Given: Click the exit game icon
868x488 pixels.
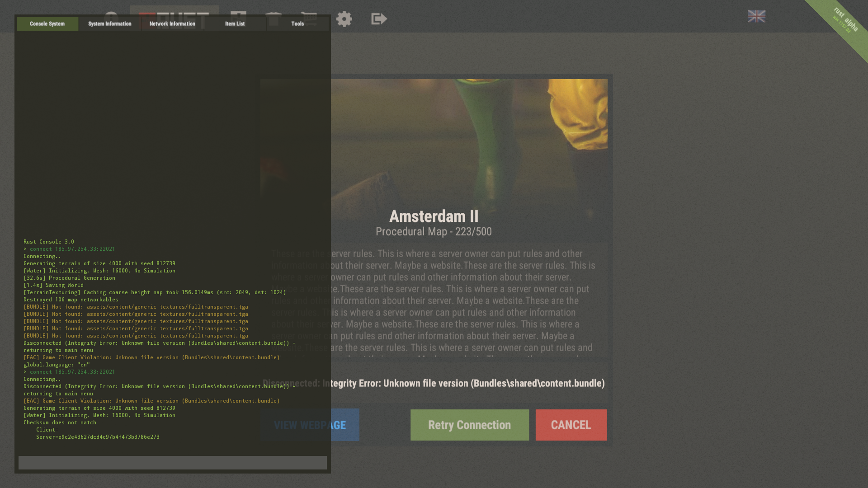Looking at the screenshot, I should tap(379, 19).
